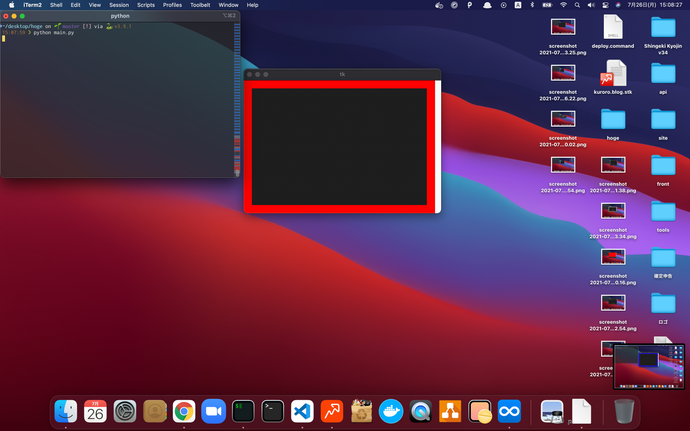The height and width of the screenshot is (431, 690).
Task: Click the floating screenshot preview thumbnail
Action: tap(649, 367)
